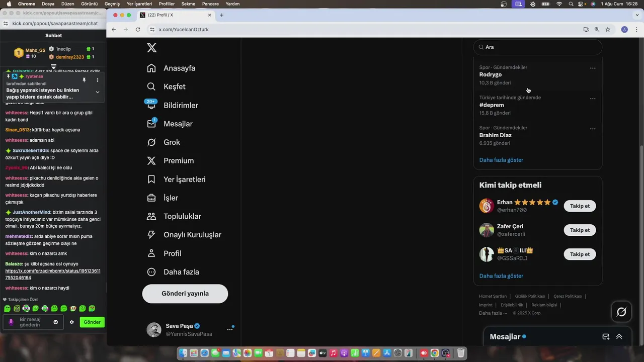Click Gönderi yayınla button

pyautogui.click(x=185, y=294)
